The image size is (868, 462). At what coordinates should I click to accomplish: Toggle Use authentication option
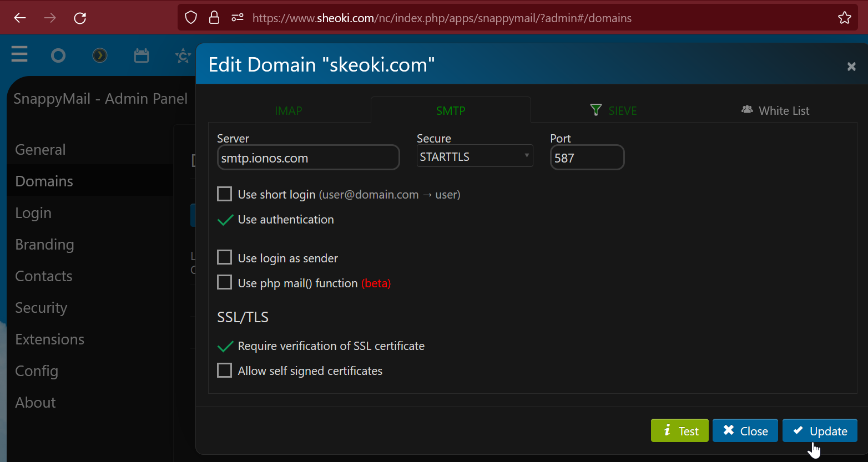point(225,220)
